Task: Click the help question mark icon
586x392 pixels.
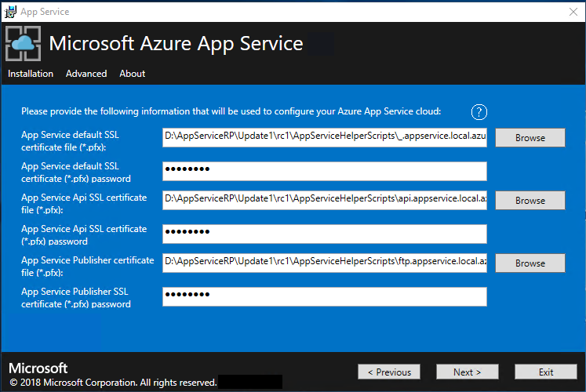Action: pos(479,112)
